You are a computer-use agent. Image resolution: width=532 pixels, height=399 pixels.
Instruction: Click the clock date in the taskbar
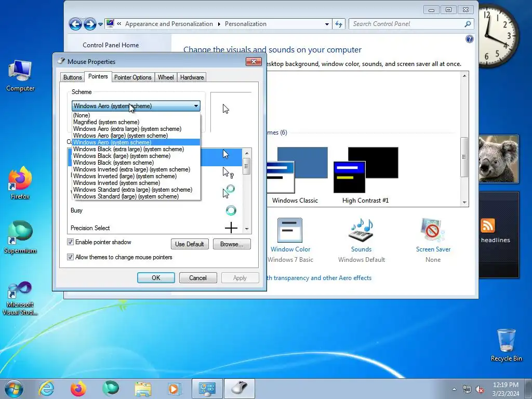click(506, 394)
